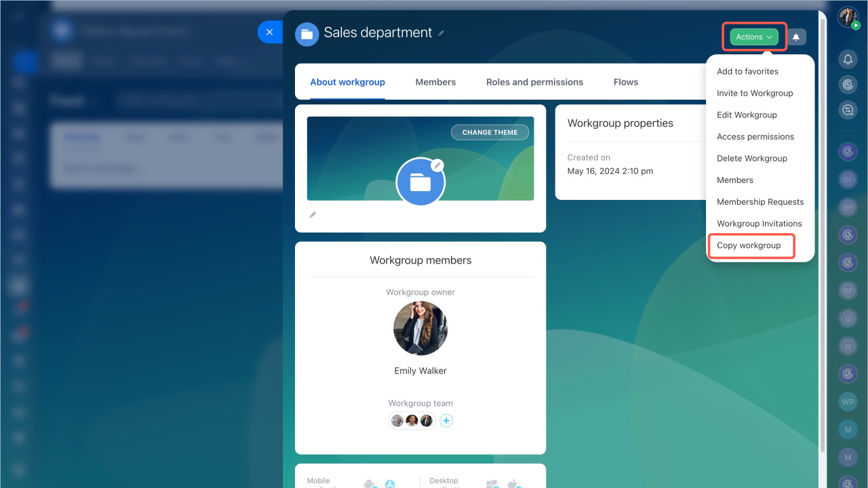
Task: Open Access permissions from the menu
Action: (755, 136)
